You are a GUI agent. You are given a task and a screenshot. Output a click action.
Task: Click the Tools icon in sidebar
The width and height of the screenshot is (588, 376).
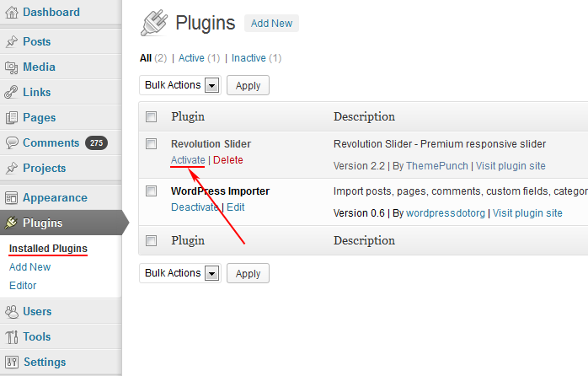click(12, 337)
